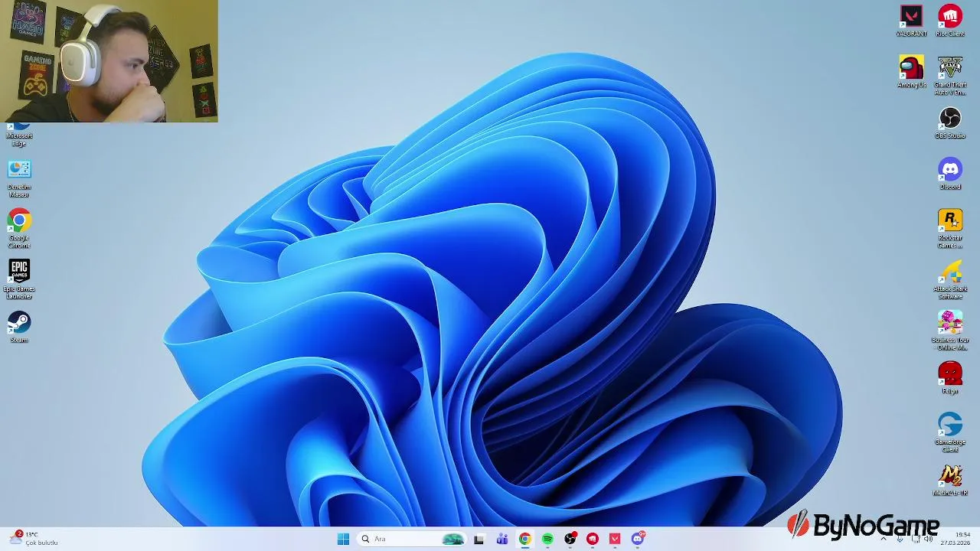Open the weather widget showing 13°C
This screenshot has height=551, width=980.
tap(35, 539)
